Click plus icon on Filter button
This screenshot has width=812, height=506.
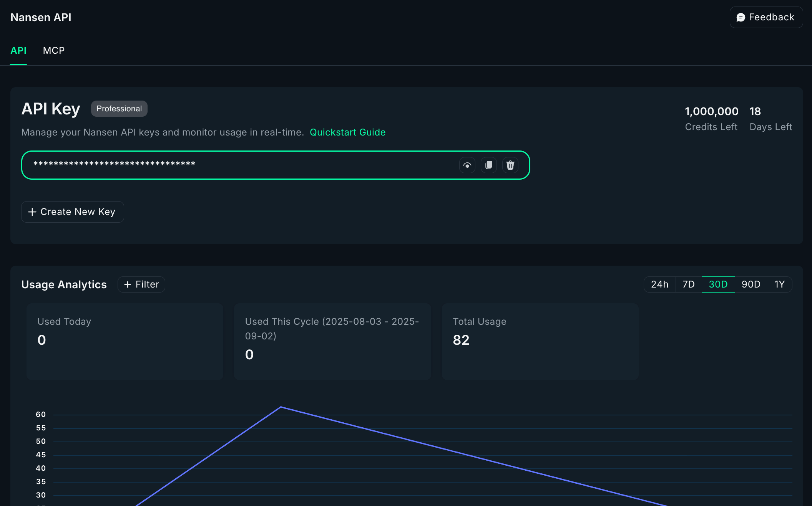pyautogui.click(x=128, y=284)
